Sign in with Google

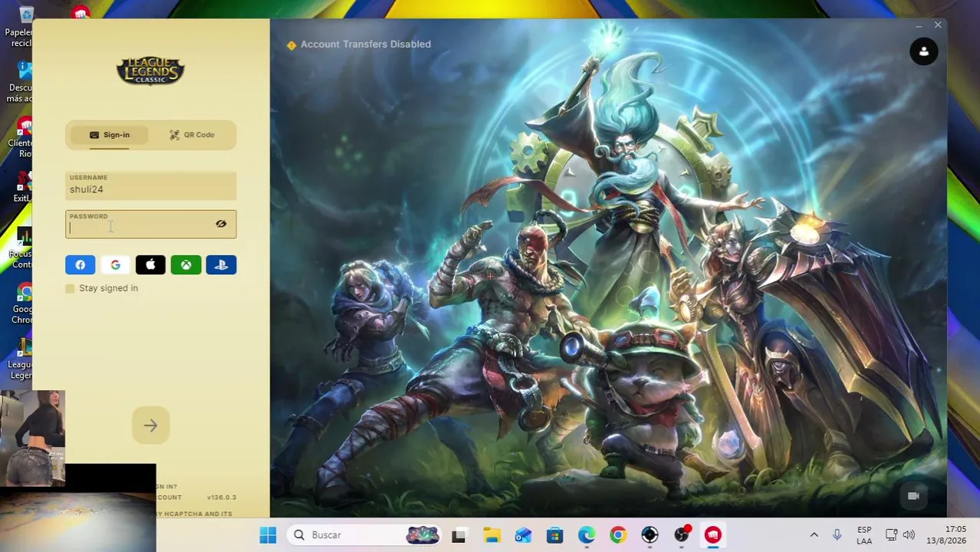[x=116, y=265]
